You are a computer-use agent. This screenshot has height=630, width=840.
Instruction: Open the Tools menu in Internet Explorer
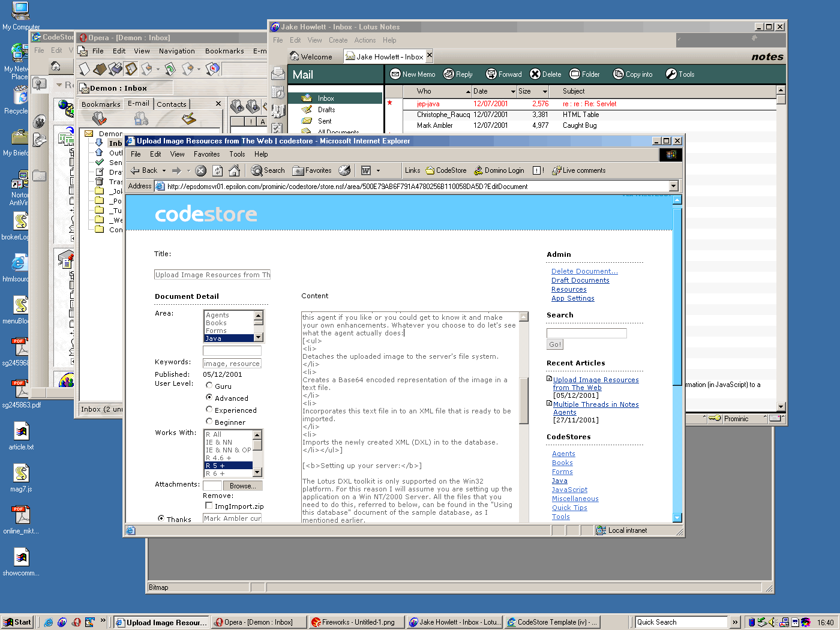[237, 154]
